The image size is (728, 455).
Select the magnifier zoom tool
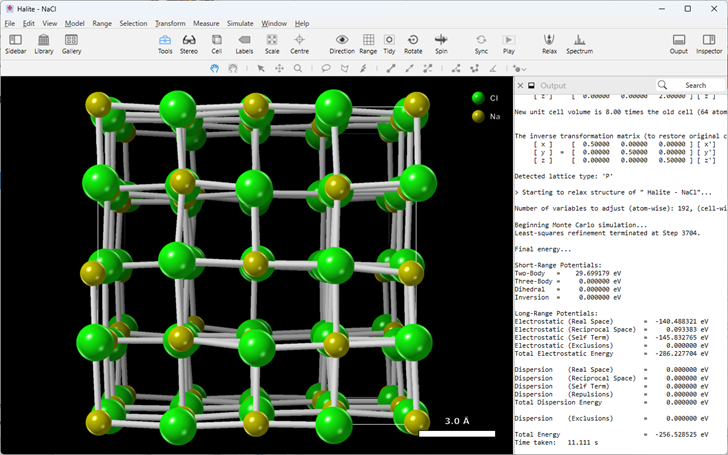(297, 68)
